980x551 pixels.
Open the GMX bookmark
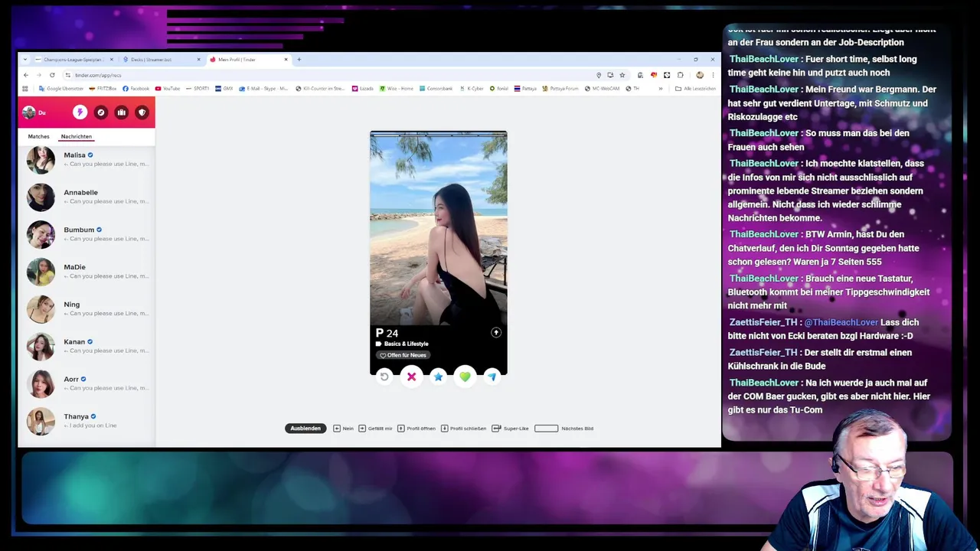224,89
